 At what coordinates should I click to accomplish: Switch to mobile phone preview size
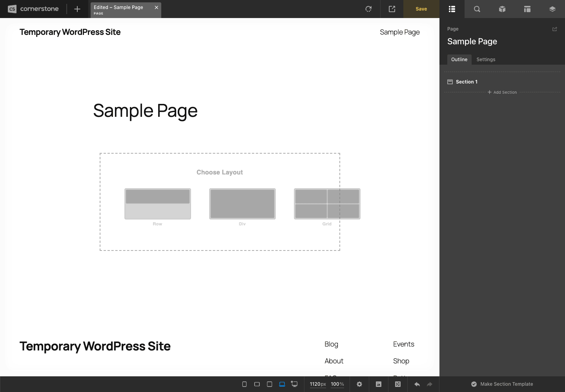244,384
